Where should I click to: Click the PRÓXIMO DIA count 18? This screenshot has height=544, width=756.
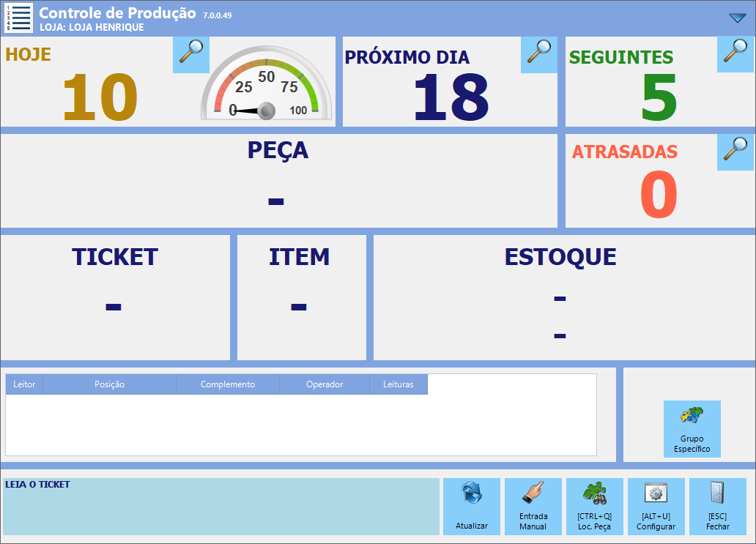[x=451, y=97]
